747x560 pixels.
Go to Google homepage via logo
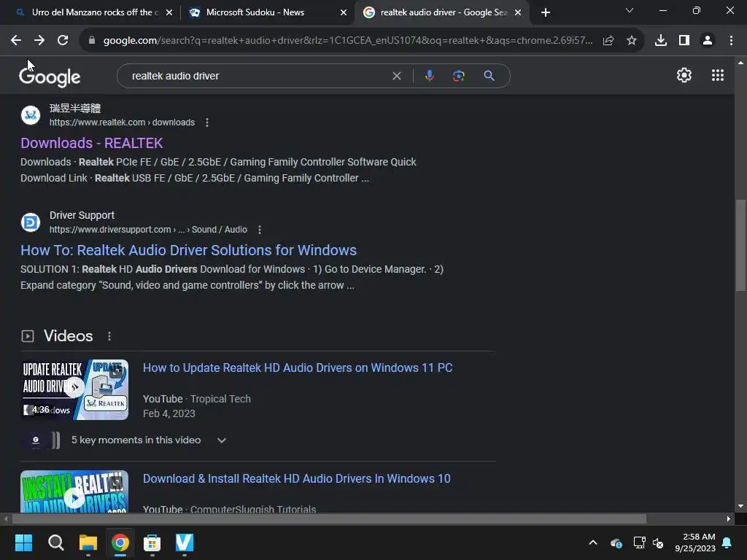50,77
